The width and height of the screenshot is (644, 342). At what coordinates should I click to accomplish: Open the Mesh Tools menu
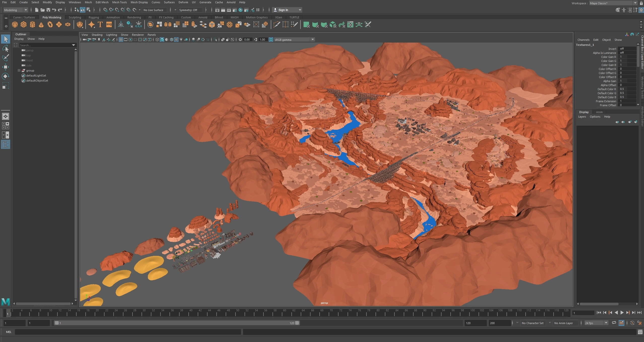119,2
